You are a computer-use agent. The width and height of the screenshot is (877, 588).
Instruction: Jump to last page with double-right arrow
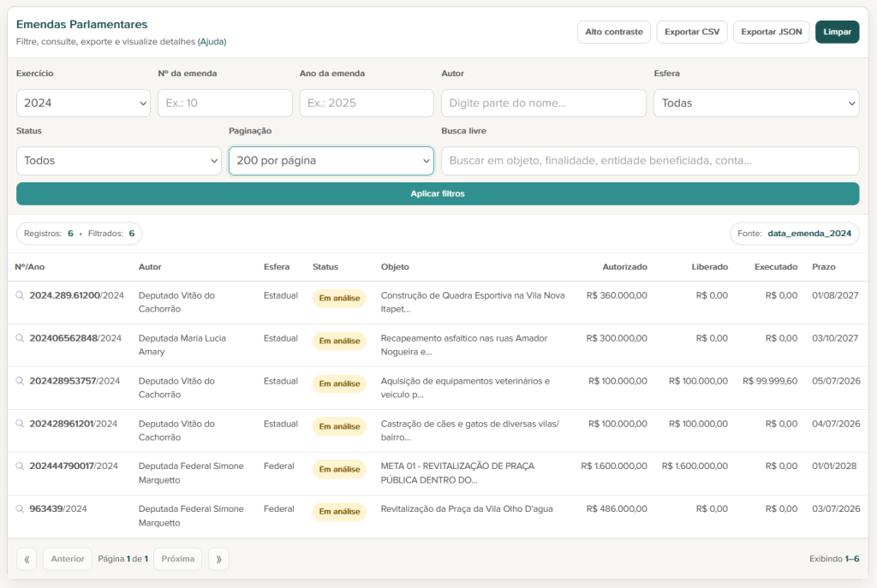(218, 559)
